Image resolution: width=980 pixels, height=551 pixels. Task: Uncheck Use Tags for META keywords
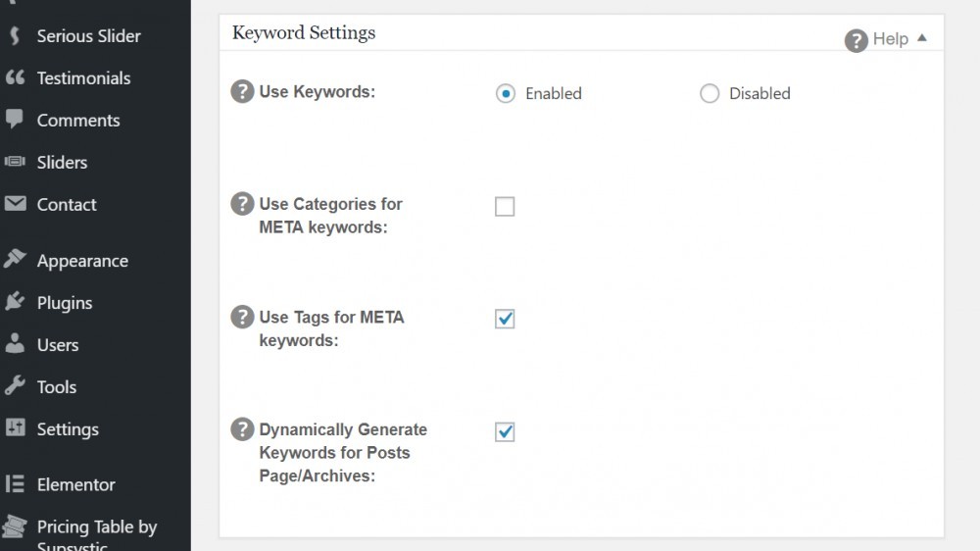tap(505, 319)
